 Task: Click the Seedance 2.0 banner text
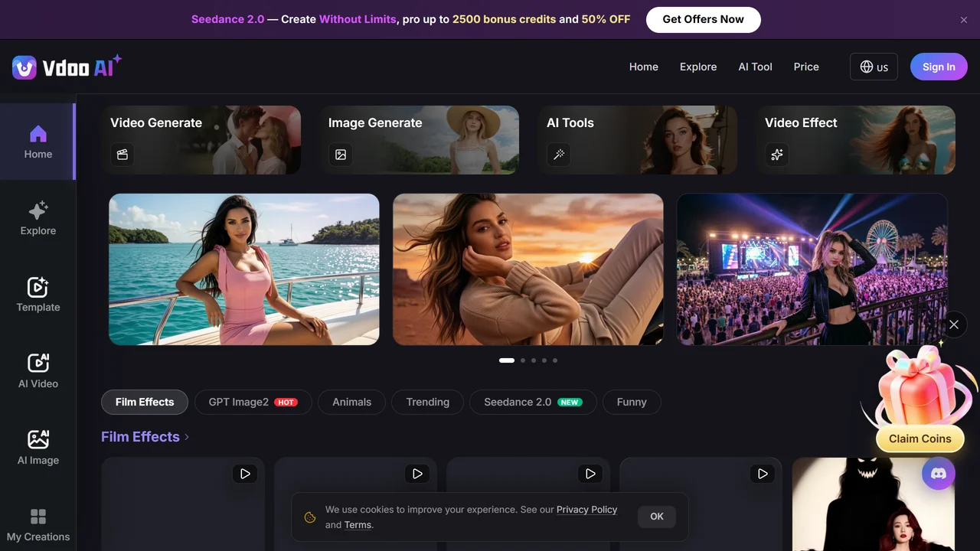[227, 19]
